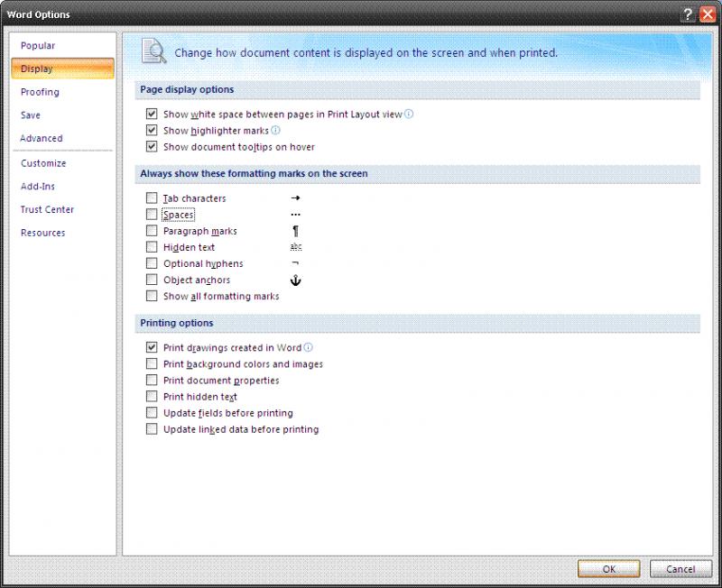
Task: Click the Word Options title text
Action: 38,14
